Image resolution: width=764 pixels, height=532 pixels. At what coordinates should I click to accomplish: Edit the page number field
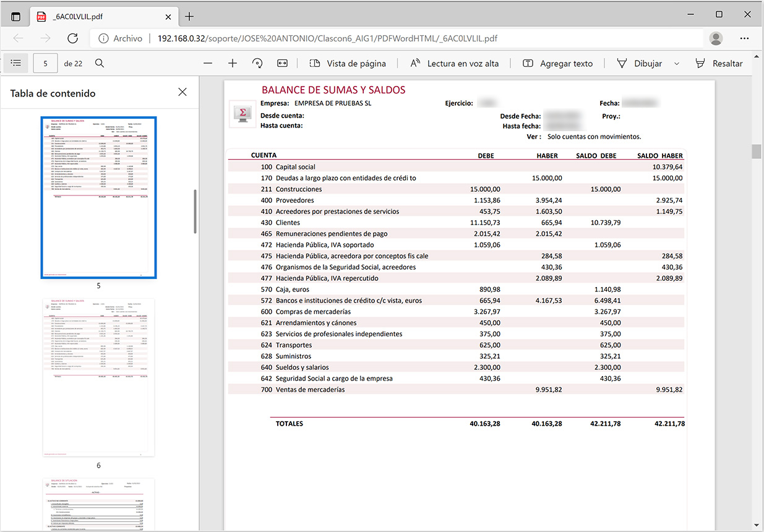point(46,63)
